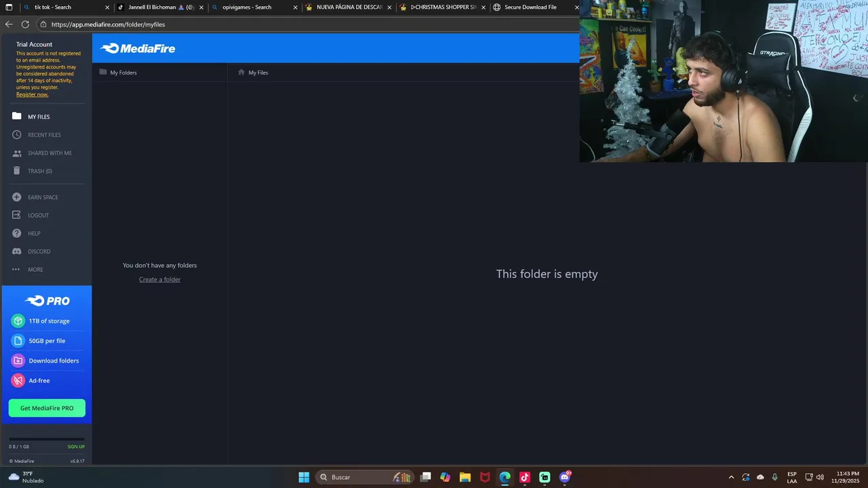868x488 pixels.
Task: Click the Windows Start button
Action: (x=304, y=477)
